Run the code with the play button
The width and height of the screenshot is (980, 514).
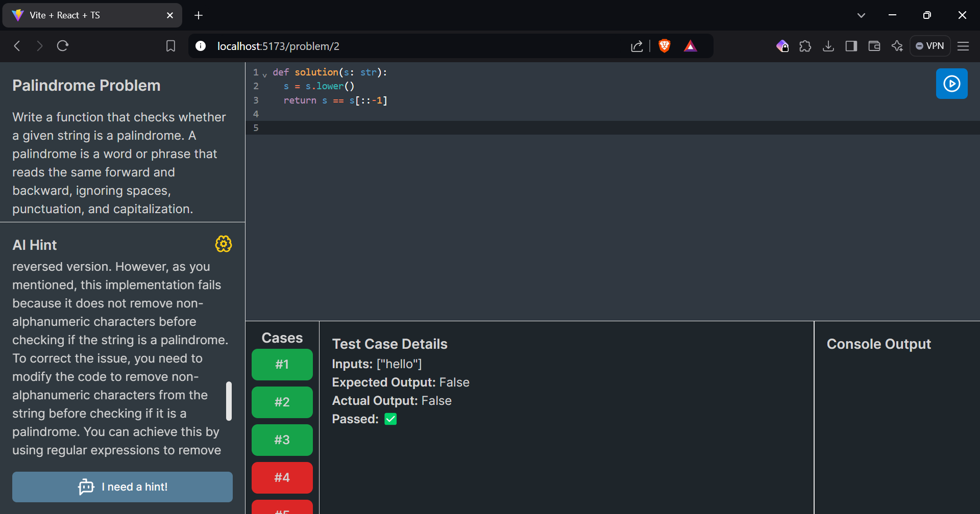coord(951,84)
